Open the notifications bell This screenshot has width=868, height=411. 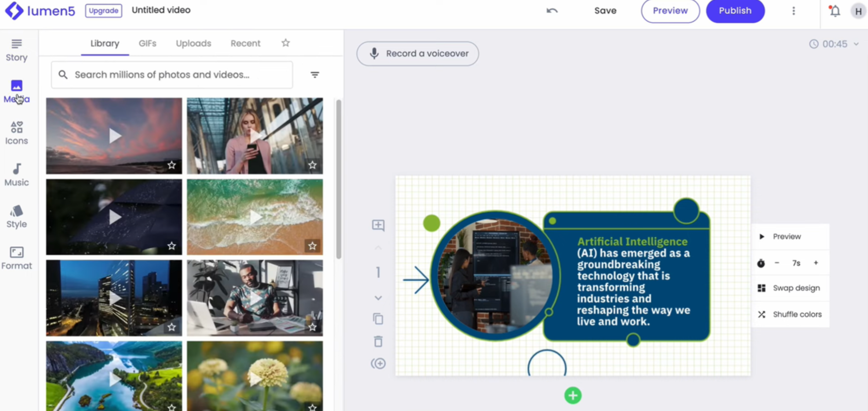[835, 11]
